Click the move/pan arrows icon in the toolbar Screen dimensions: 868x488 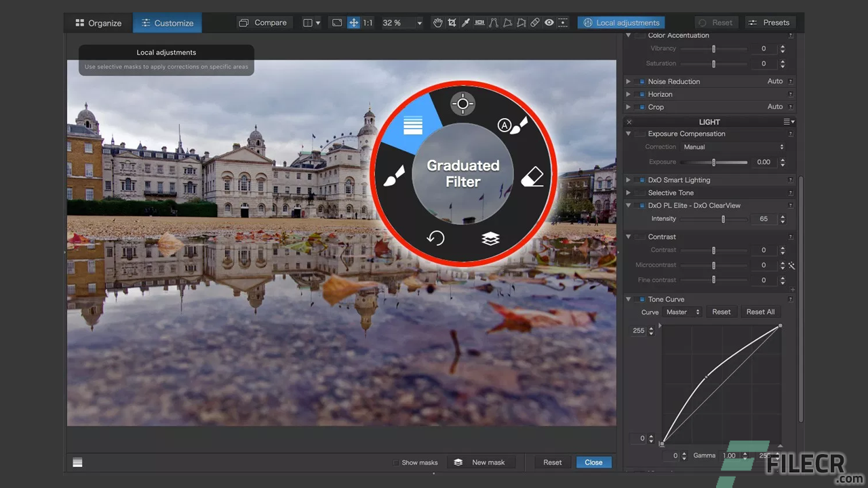point(353,22)
